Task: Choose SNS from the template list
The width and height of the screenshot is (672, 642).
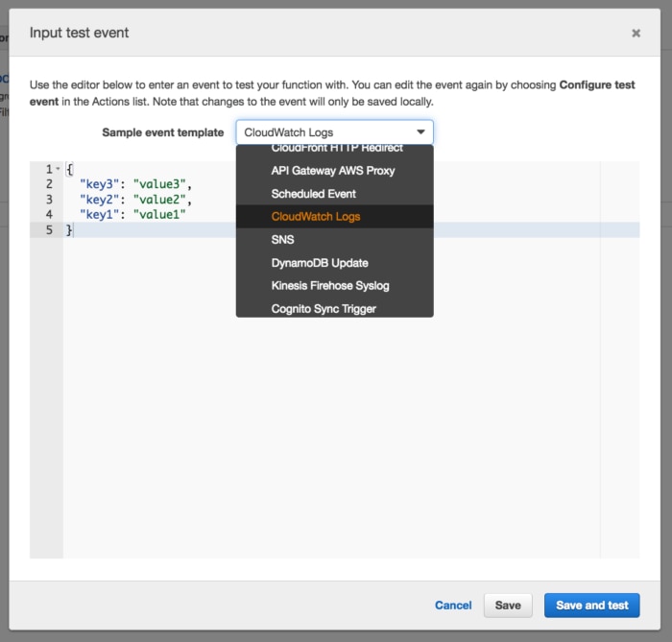Action: 283,240
